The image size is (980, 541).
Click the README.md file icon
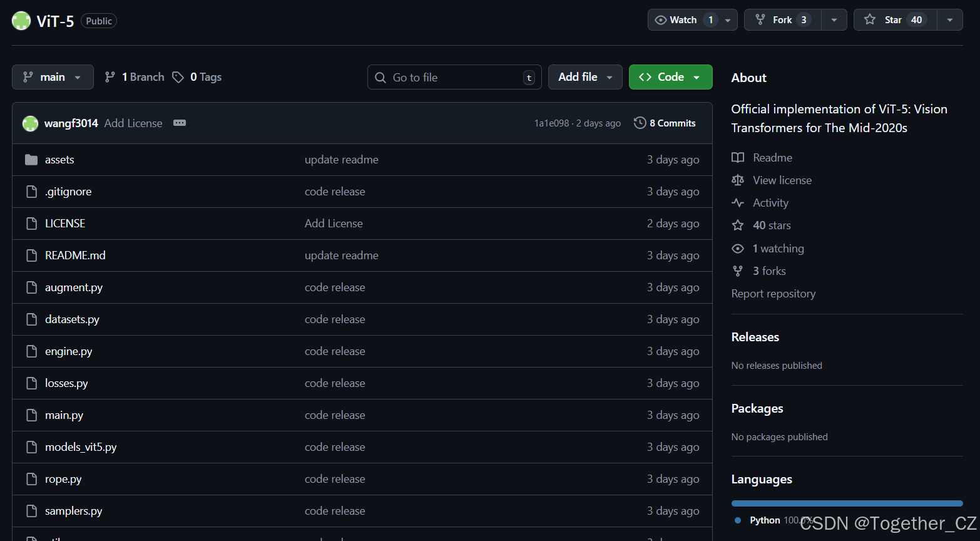(31, 255)
